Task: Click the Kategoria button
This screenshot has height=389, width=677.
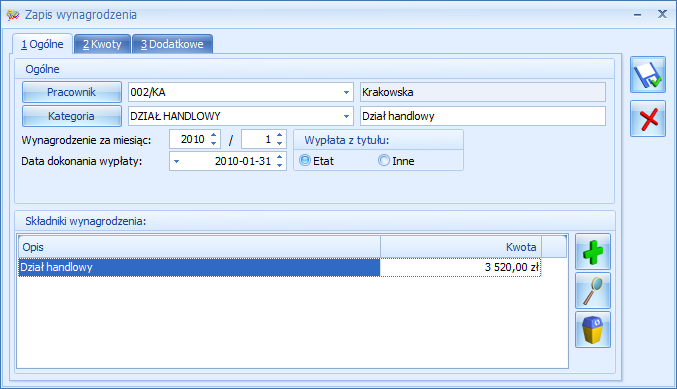Action: point(72,116)
